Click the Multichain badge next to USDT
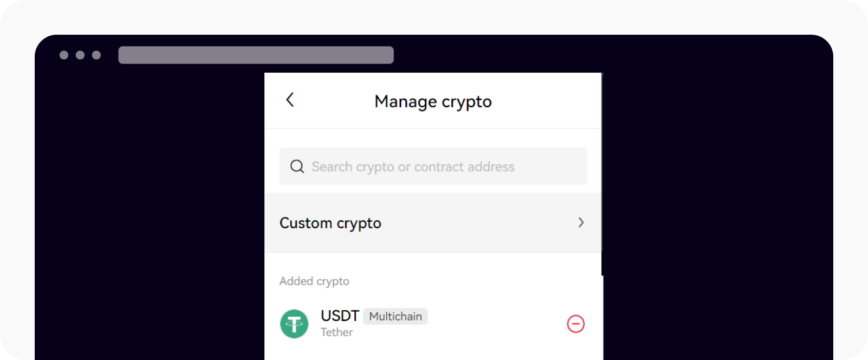Image resolution: width=868 pixels, height=360 pixels. tap(395, 317)
